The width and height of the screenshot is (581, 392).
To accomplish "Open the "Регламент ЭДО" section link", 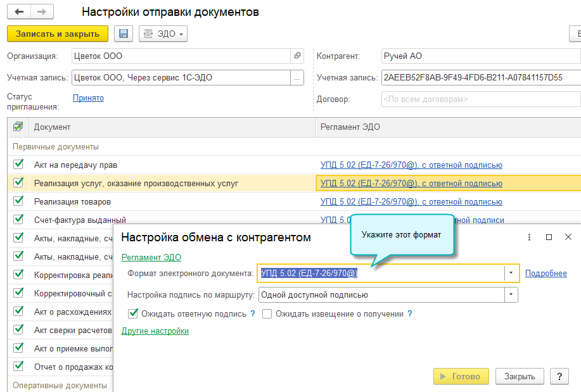I will [x=151, y=257].
